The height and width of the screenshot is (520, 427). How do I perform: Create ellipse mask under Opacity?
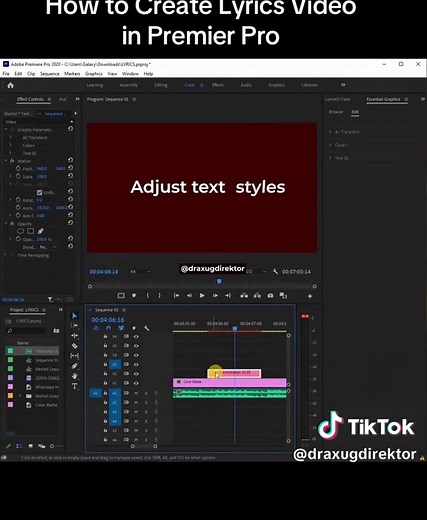20,231
